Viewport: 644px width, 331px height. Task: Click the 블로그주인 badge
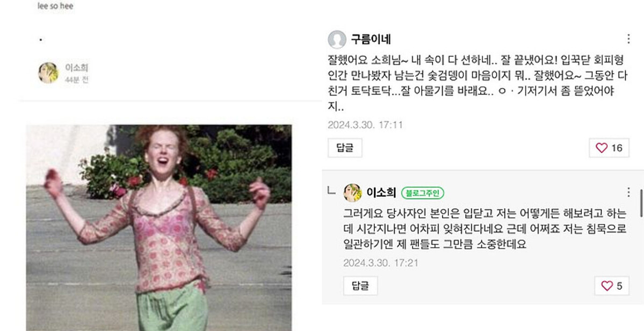click(423, 193)
